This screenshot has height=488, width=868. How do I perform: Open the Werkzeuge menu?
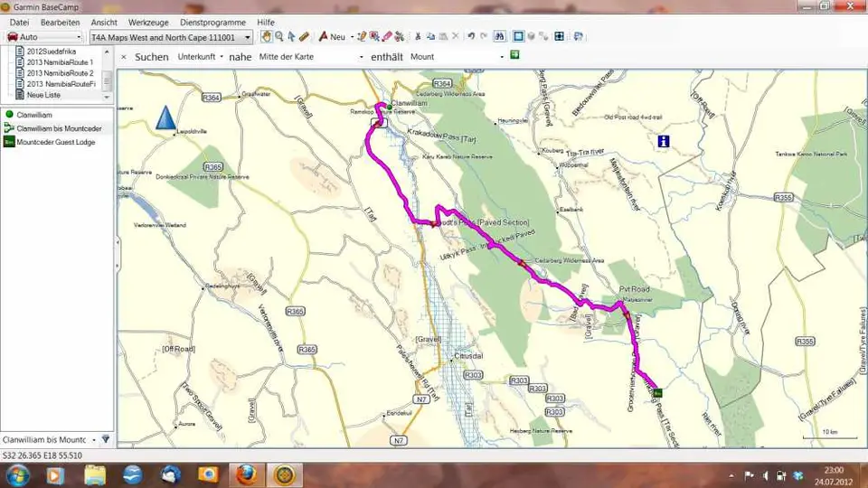coord(148,22)
